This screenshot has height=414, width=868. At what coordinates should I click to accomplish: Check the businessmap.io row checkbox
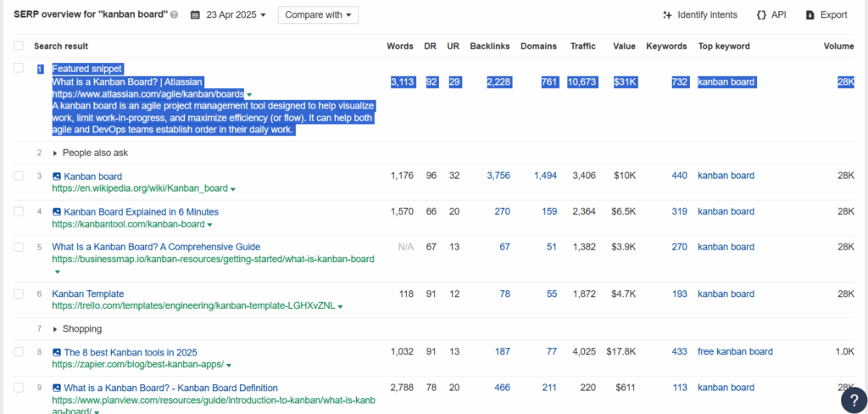(19, 247)
